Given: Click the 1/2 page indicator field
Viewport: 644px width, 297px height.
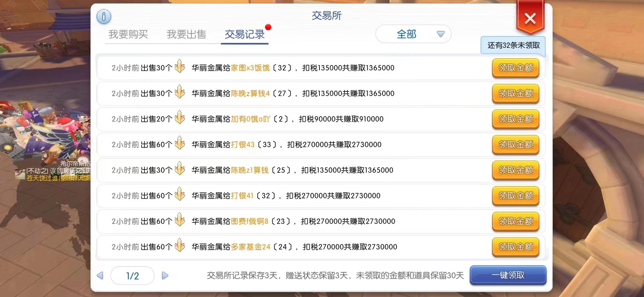Looking at the screenshot, I should point(132,276).
